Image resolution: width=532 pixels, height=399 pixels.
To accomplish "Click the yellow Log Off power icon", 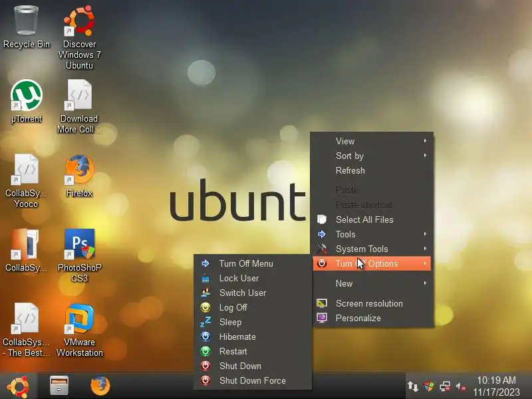I will tap(205, 307).
